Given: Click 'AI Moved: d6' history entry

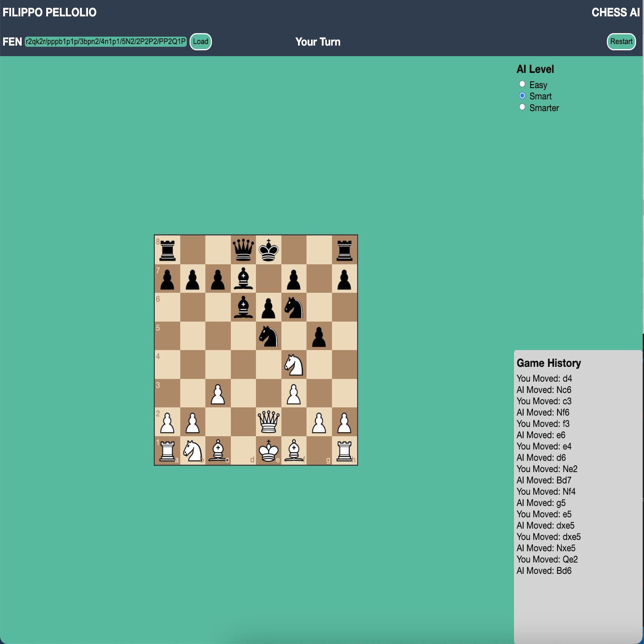Looking at the screenshot, I should point(541,458).
